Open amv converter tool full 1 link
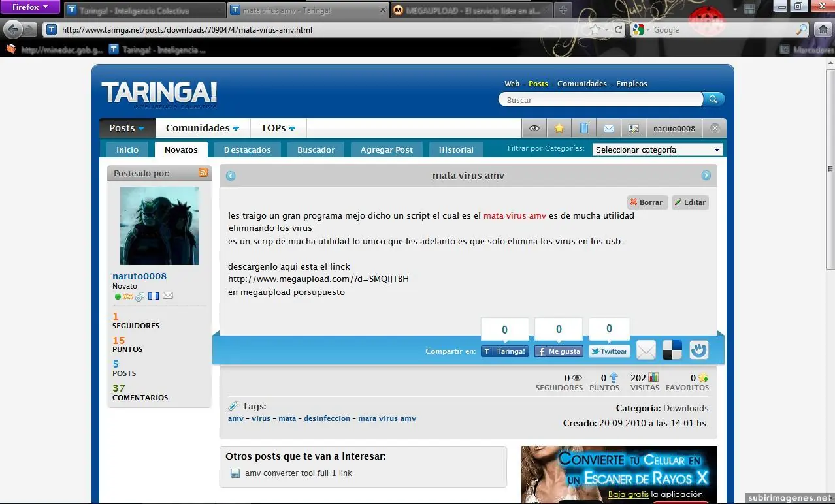 point(299,473)
